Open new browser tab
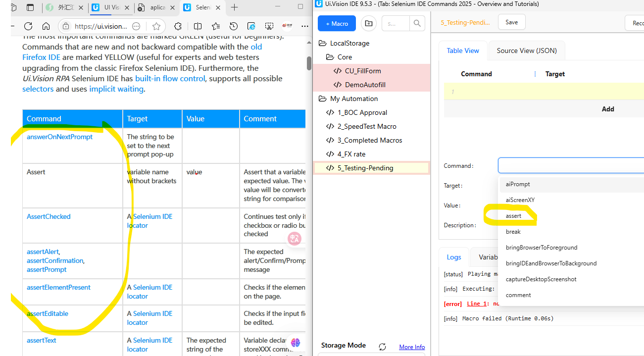This screenshot has height=356, width=644. pyautogui.click(x=234, y=7)
